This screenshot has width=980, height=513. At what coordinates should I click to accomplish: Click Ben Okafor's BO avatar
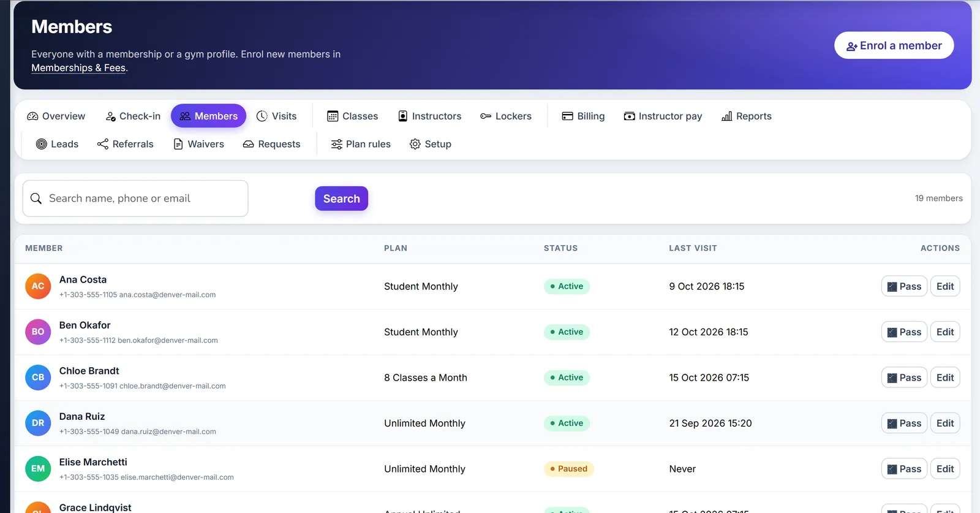38,332
